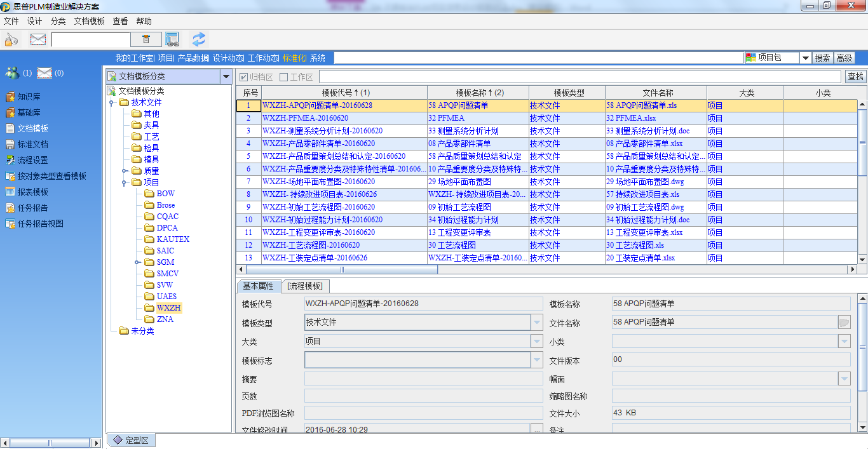This screenshot has width=868, height=449.
Task: Click the linked window icon in toolbar
Action: (x=172, y=39)
